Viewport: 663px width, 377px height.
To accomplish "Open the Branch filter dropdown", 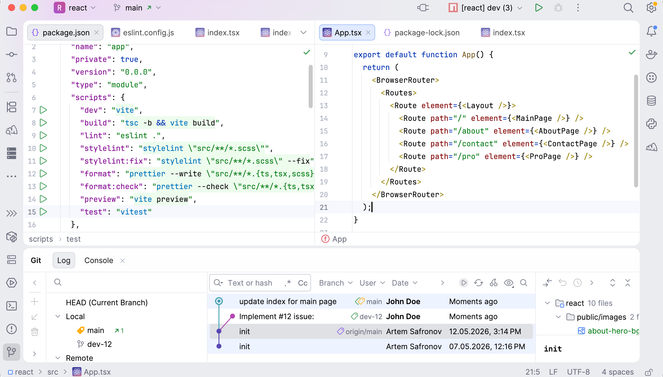I will [335, 283].
